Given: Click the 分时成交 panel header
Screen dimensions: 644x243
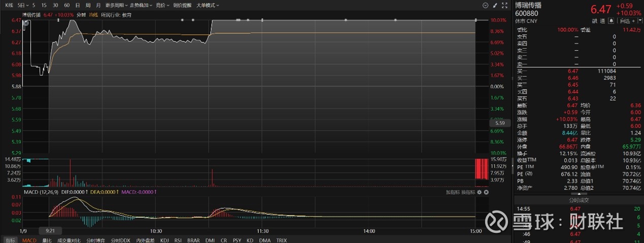Looking at the screenshot, I should coord(578,200).
